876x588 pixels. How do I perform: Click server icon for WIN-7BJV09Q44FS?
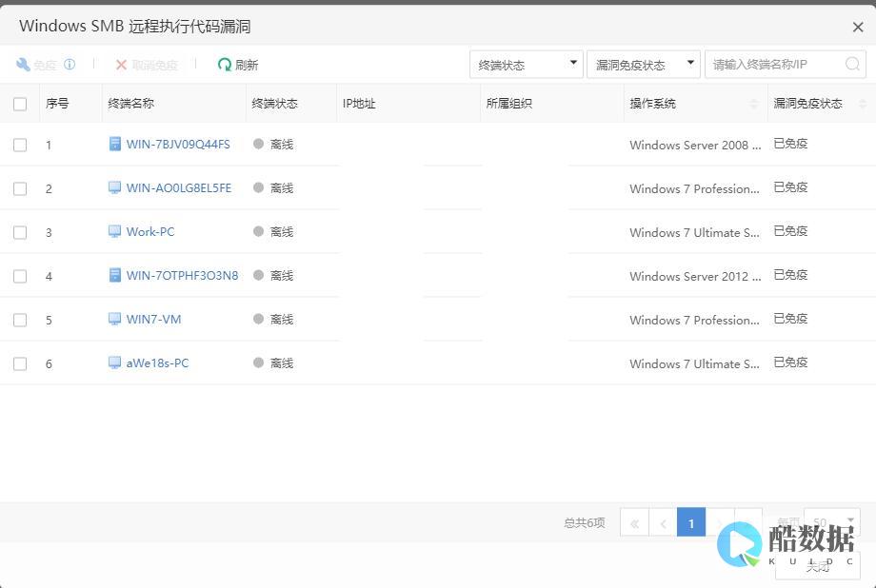point(114,144)
